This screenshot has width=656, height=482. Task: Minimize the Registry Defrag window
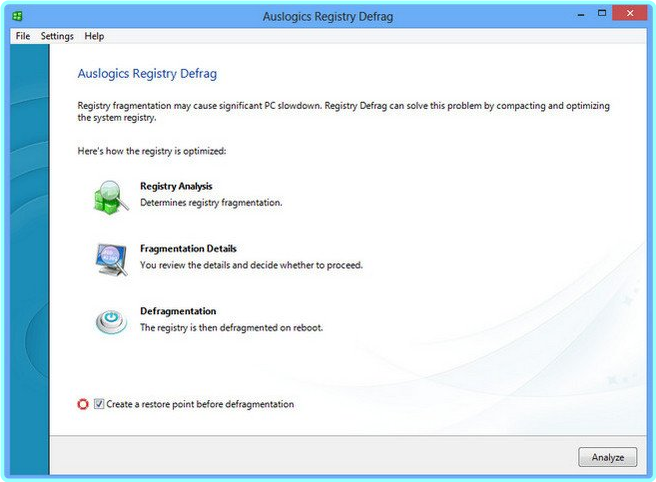pos(581,14)
